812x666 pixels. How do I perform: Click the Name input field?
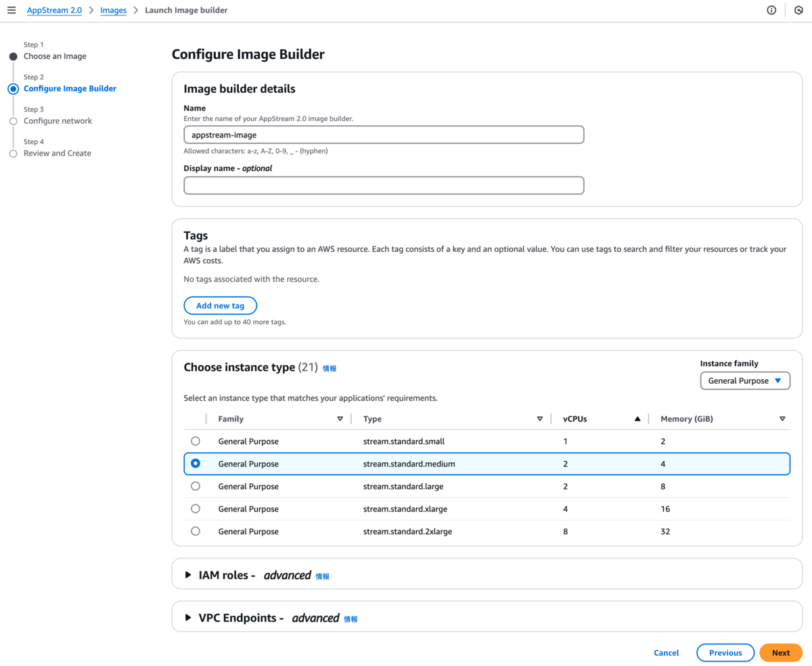(384, 135)
